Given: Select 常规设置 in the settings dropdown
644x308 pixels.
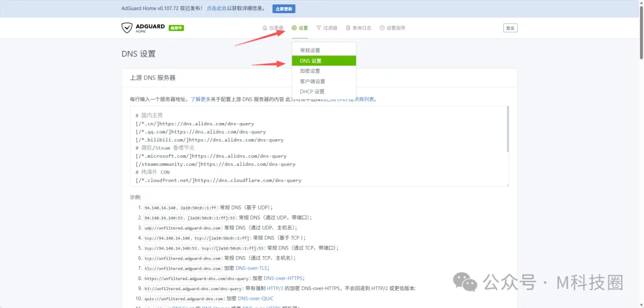Looking at the screenshot, I should pos(324,50).
